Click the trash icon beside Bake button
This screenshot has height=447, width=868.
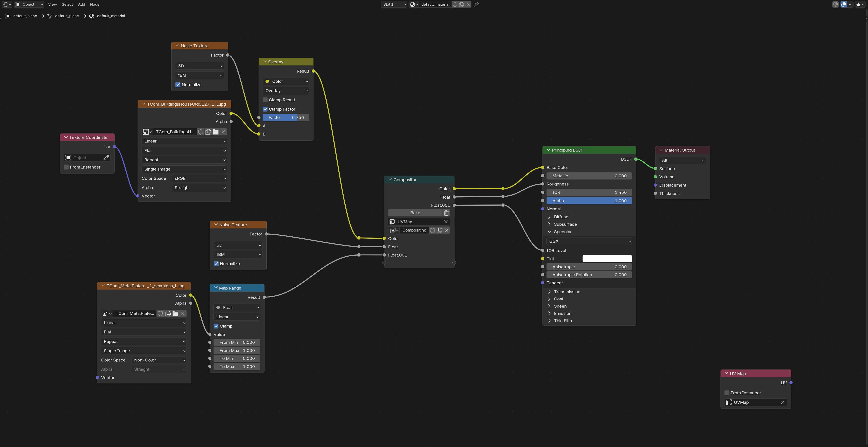pos(446,213)
